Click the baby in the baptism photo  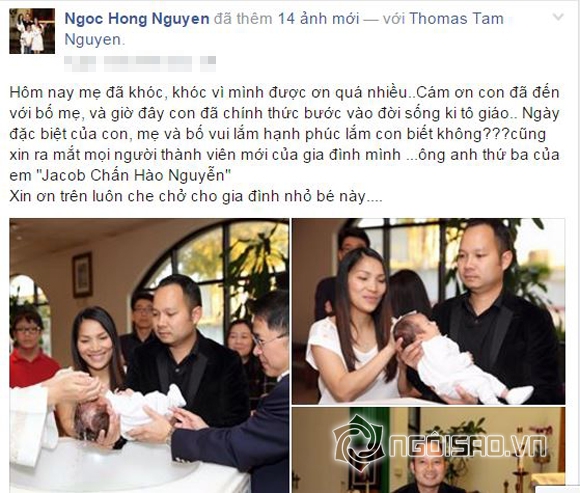coord(128,411)
